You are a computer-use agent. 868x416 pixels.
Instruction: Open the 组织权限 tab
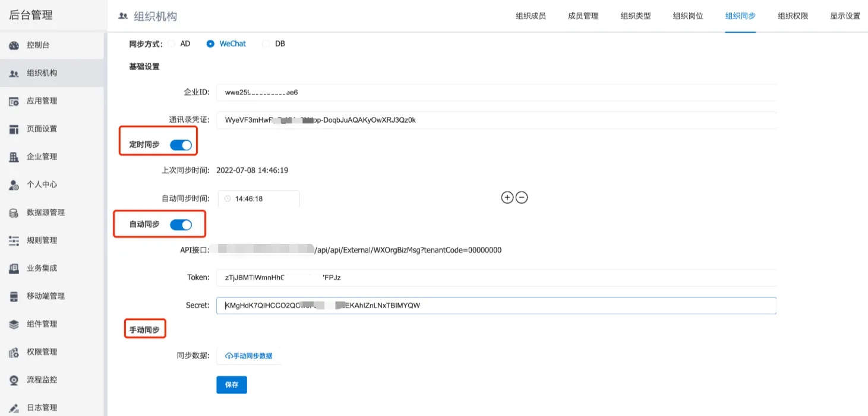793,16
